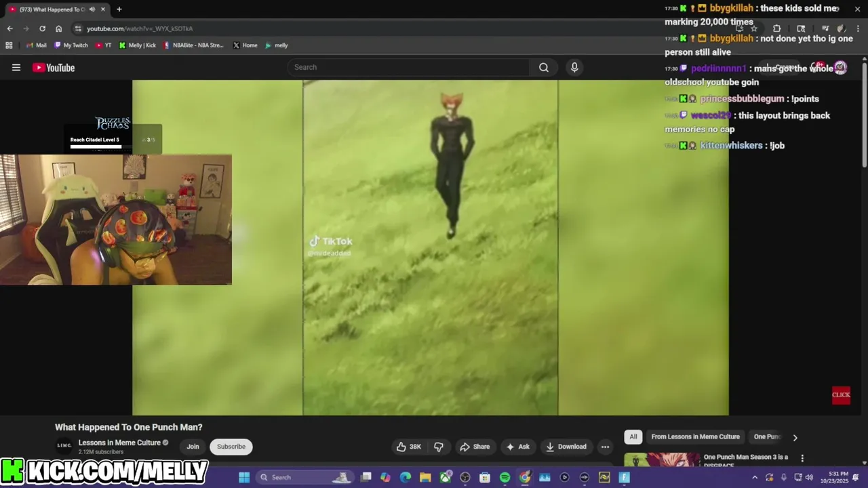The height and width of the screenshot is (488, 868).
Task: Switch to OBS Studio on the taskbar
Action: (x=465, y=477)
